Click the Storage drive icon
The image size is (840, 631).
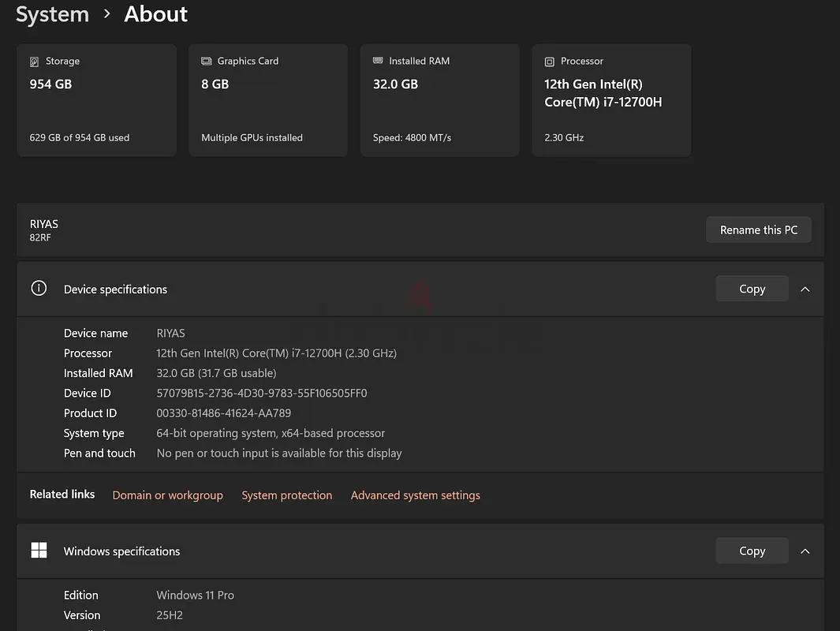pos(34,62)
